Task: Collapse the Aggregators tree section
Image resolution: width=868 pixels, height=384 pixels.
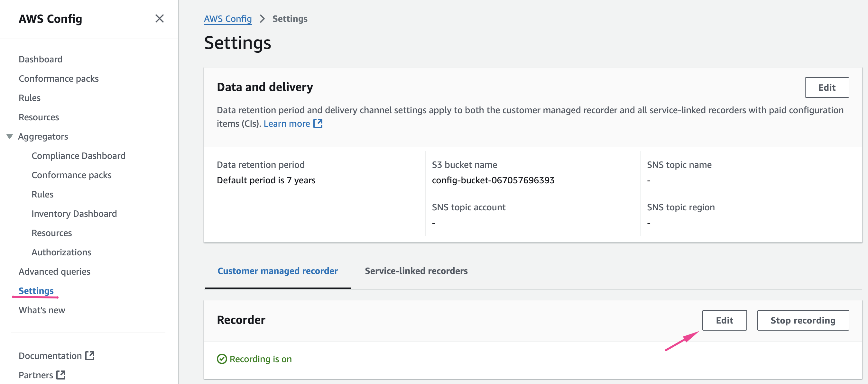Action: [10, 136]
